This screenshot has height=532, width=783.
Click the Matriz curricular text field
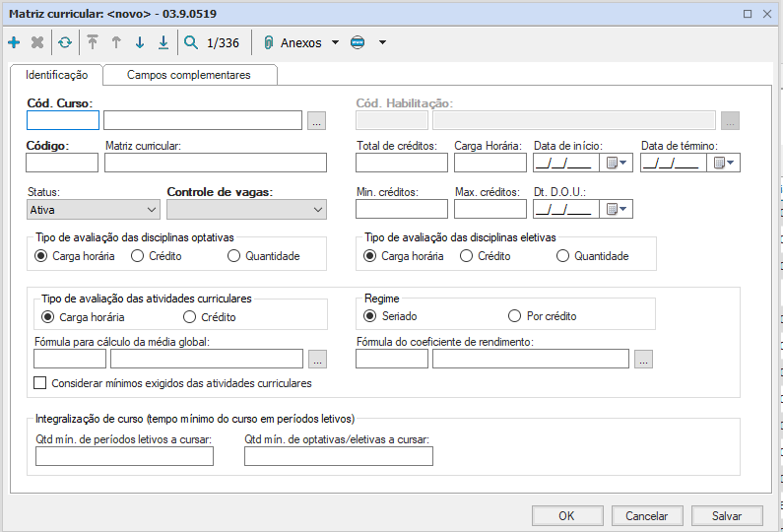[x=215, y=164]
